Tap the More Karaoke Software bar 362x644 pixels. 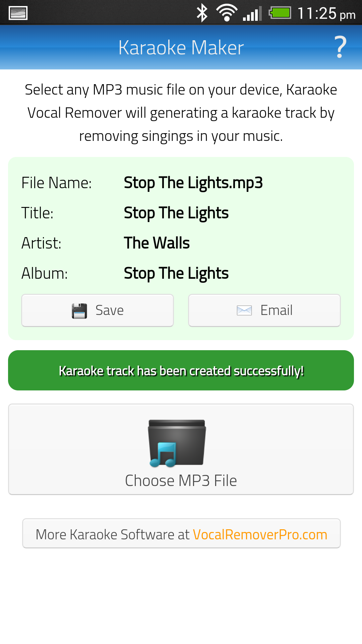[x=181, y=533]
